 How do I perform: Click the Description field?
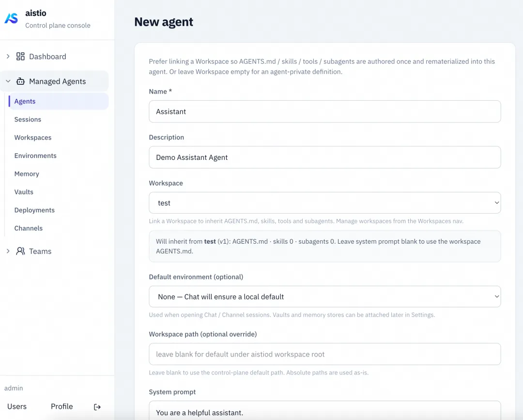pyautogui.click(x=324, y=157)
